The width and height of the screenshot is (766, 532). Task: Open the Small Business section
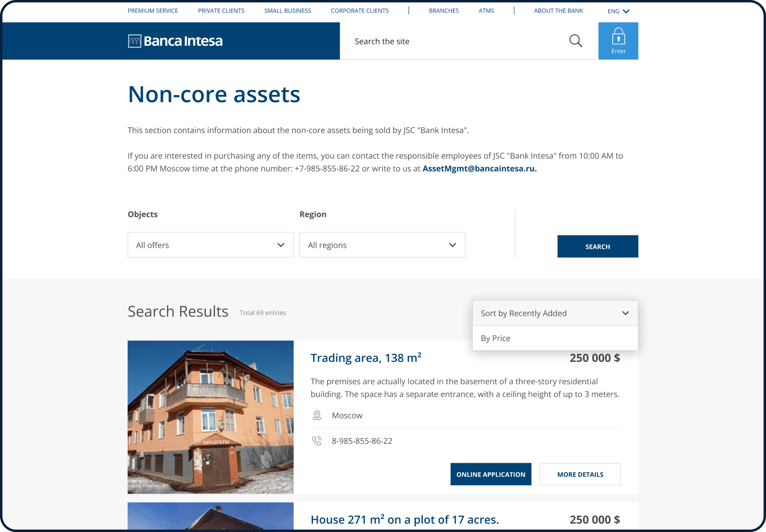coord(288,11)
